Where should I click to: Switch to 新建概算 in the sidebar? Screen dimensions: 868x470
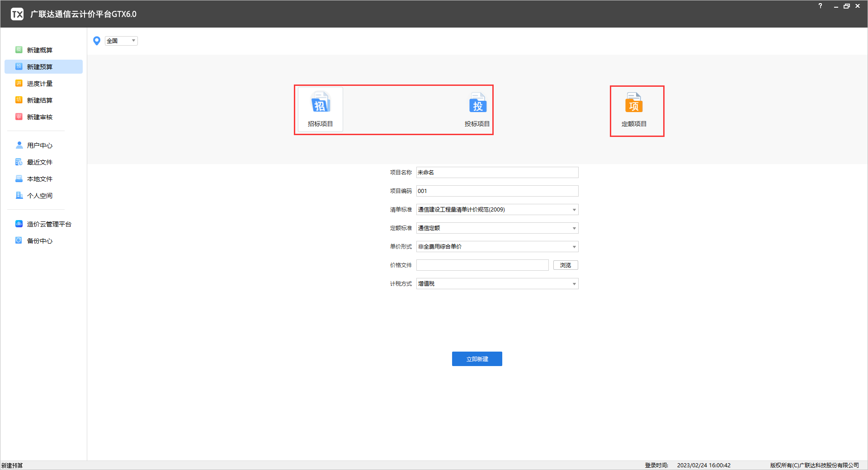[x=40, y=50]
